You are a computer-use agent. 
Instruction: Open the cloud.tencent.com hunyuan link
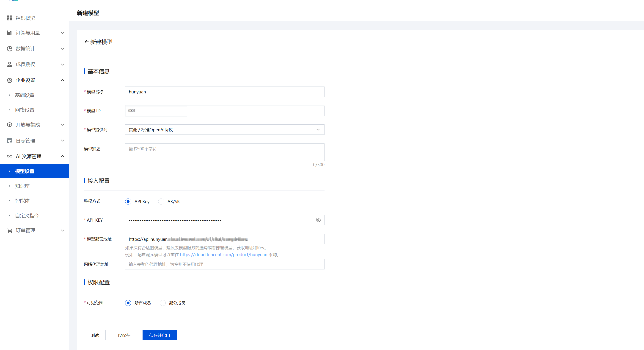pos(223,255)
